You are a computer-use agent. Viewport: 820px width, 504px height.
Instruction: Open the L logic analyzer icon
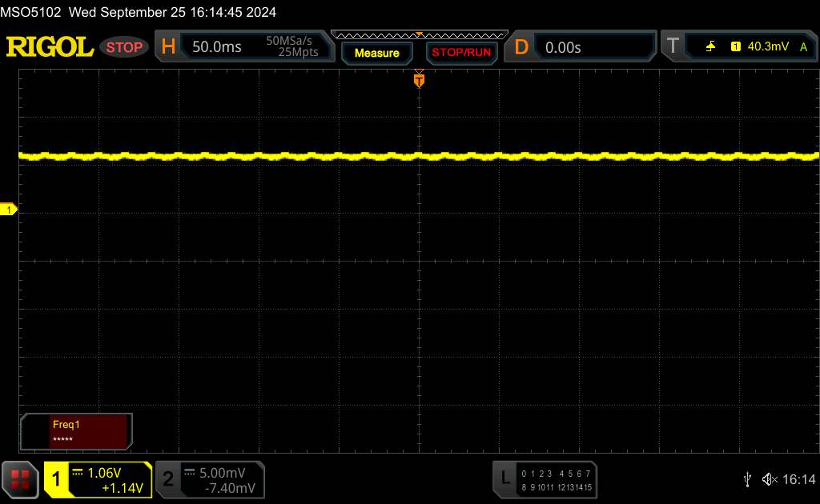[x=504, y=478]
